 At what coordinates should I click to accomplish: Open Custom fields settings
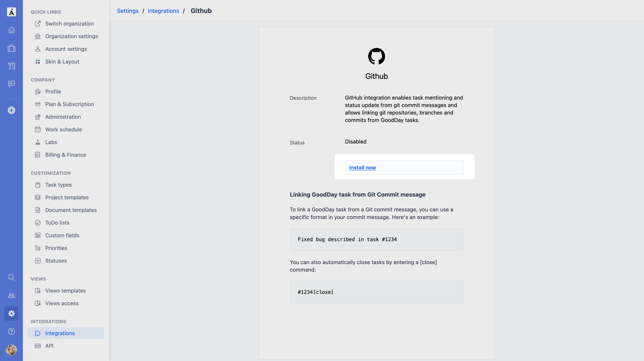tap(62, 236)
